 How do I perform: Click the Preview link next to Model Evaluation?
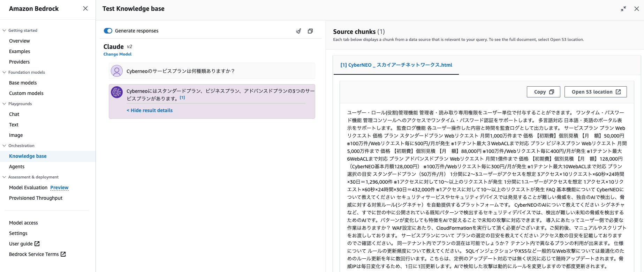59,188
